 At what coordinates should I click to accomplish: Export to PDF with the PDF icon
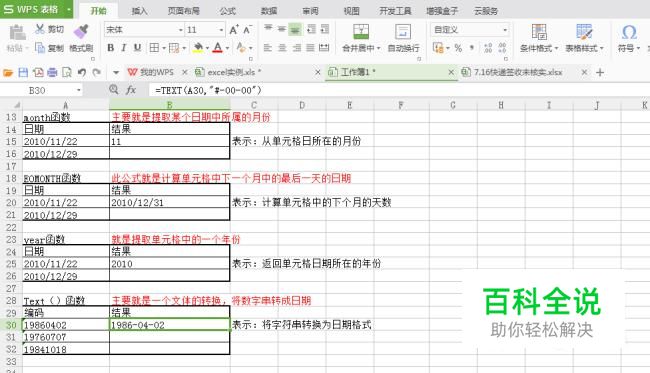click(x=38, y=73)
